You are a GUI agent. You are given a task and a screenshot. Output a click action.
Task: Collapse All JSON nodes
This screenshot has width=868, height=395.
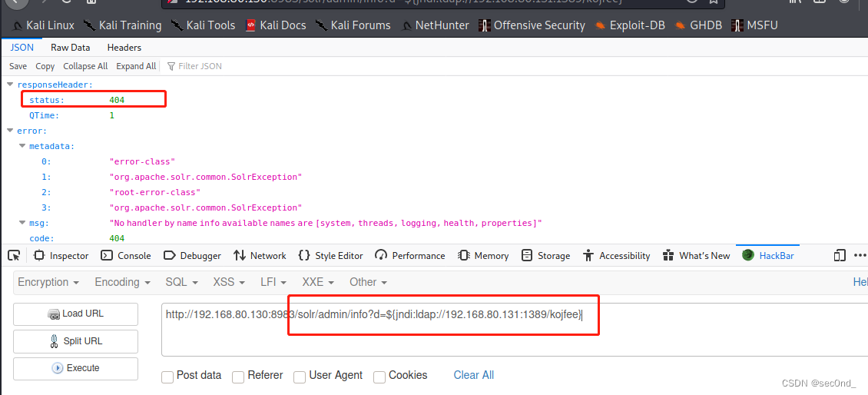[x=85, y=66]
